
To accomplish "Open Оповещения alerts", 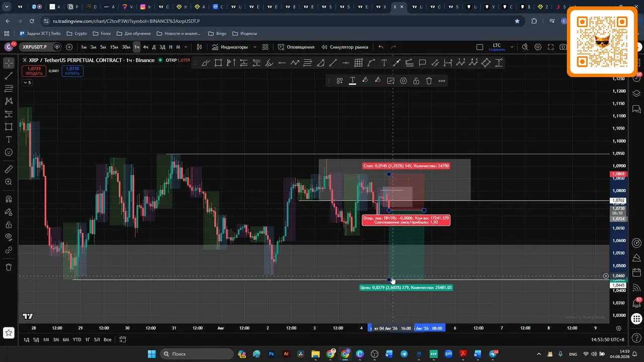I will click(296, 47).
